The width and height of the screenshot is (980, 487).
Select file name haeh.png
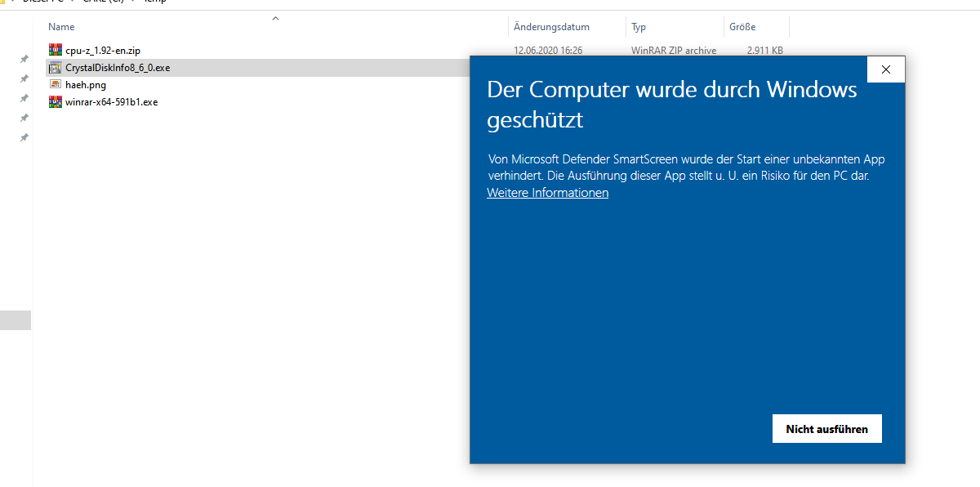click(x=86, y=85)
